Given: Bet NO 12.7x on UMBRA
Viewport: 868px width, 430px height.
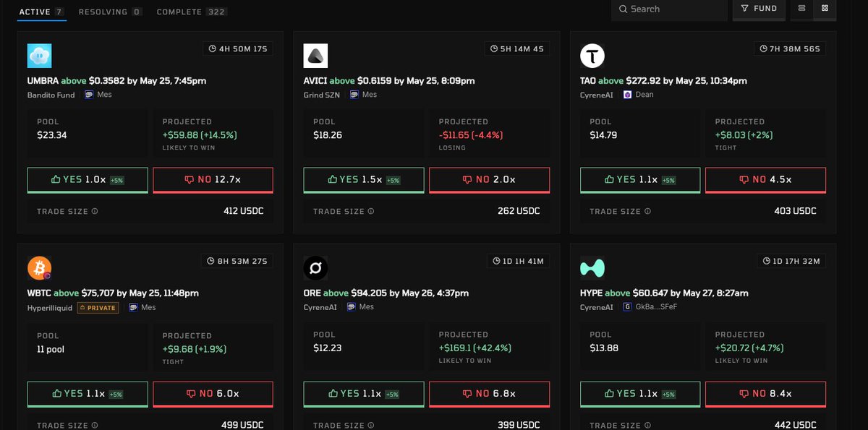Looking at the screenshot, I should point(213,180).
